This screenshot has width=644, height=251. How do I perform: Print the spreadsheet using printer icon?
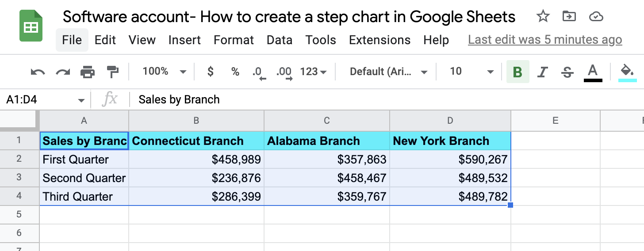pos(88,72)
